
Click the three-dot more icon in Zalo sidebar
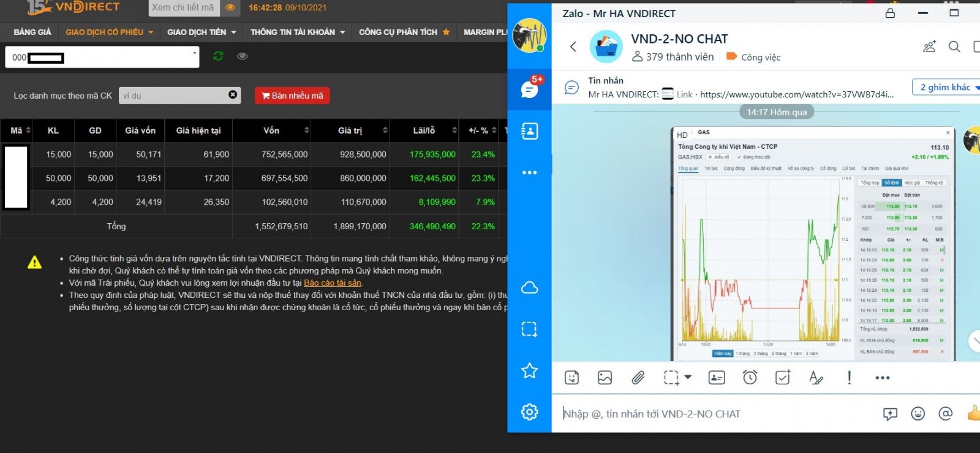pyautogui.click(x=530, y=173)
